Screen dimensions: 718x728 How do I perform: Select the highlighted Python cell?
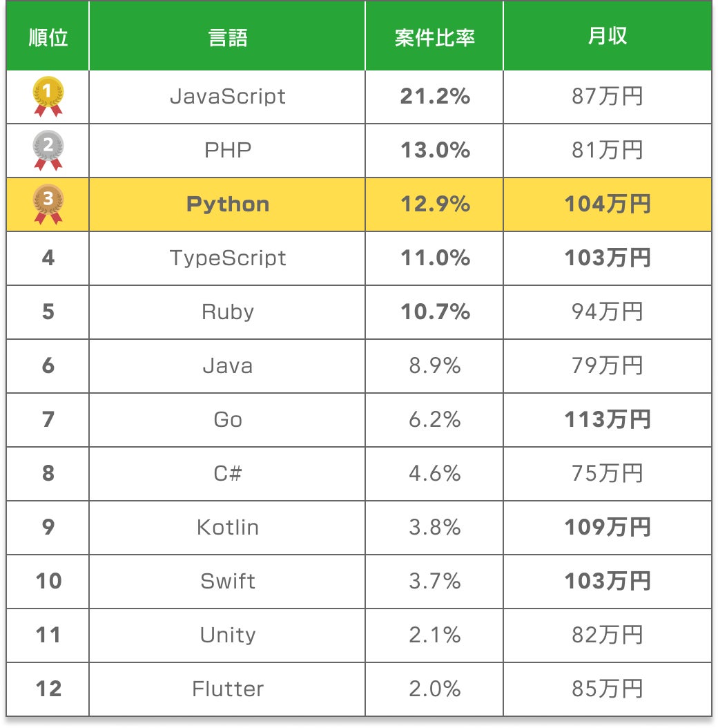point(227,204)
